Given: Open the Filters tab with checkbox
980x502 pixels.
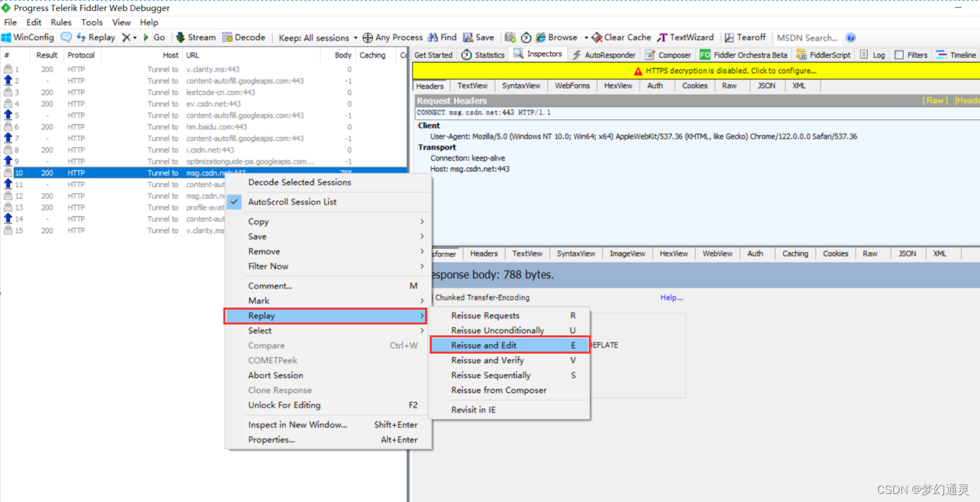Looking at the screenshot, I should (x=911, y=55).
